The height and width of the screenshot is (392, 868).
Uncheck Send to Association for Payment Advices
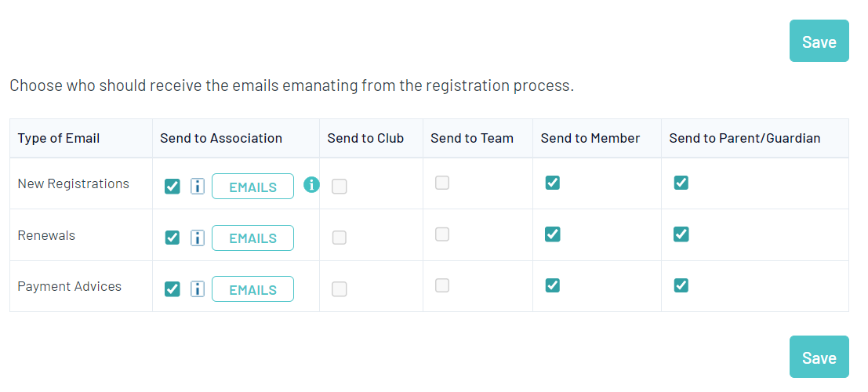pos(173,289)
